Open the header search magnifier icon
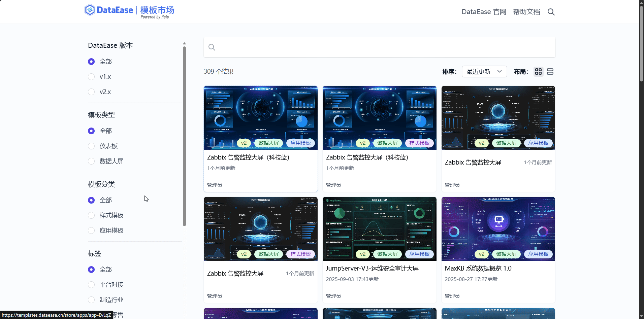The width and height of the screenshot is (644, 319). [x=551, y=12]
